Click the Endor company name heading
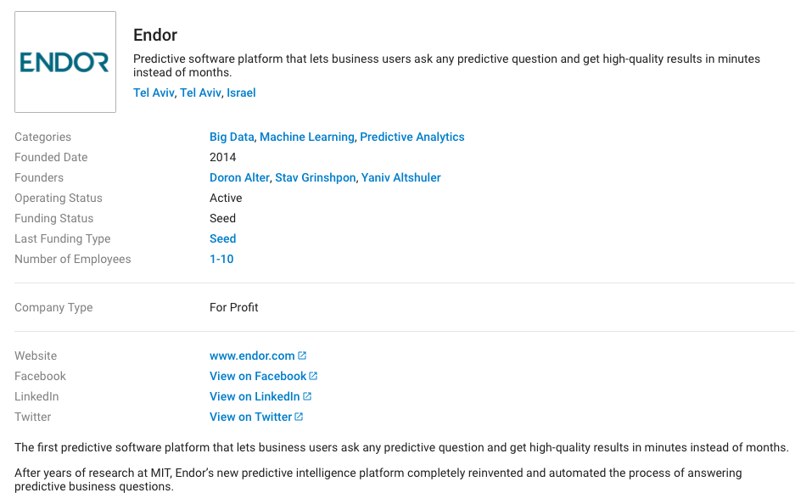Viewport: 812px width, 504px height. 155,35
